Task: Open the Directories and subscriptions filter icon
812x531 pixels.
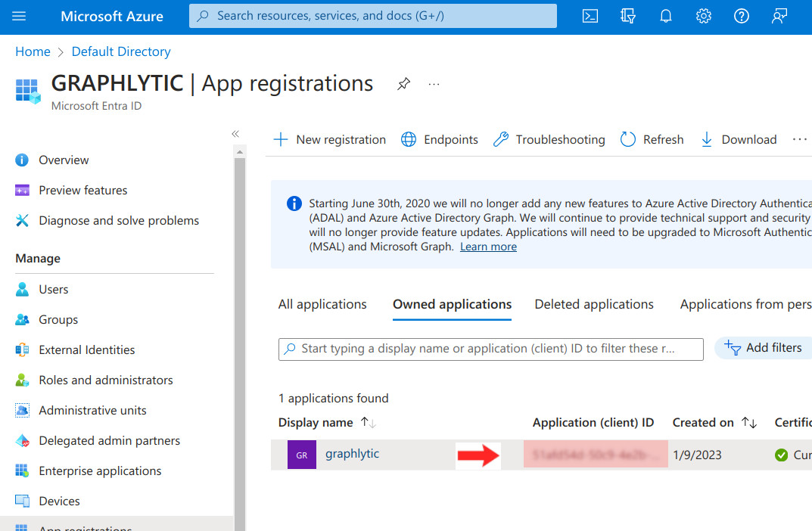Action: 628,16
